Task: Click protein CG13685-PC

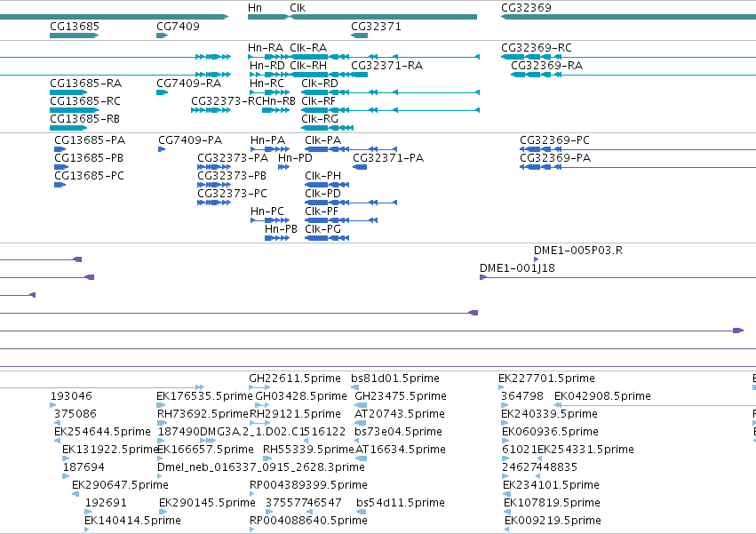Action: (x=89, y=176)
